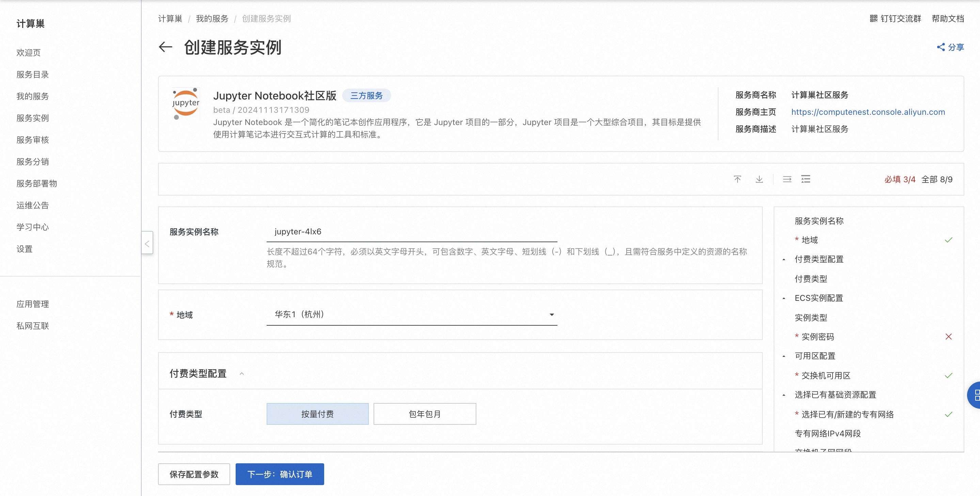Open the computenest.console.aliyun.com link
980x496 pixels.
(868, 112)
